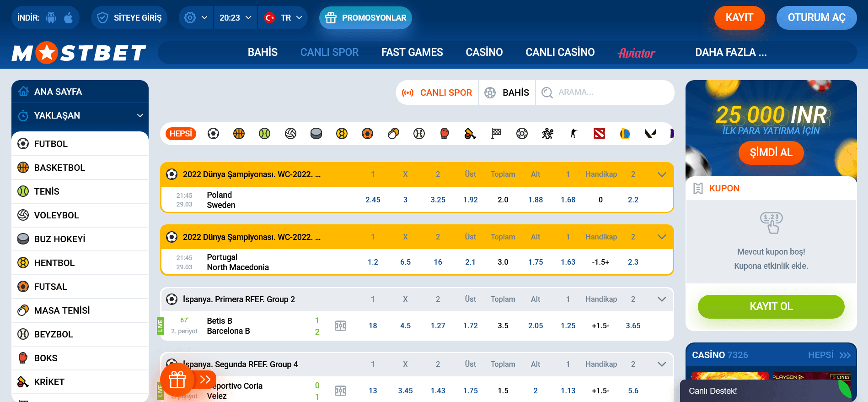Collapse the Poland–Sweden WC-2022 league block
The height and width of the screenshot is (402, 868).
click(661, 174)
